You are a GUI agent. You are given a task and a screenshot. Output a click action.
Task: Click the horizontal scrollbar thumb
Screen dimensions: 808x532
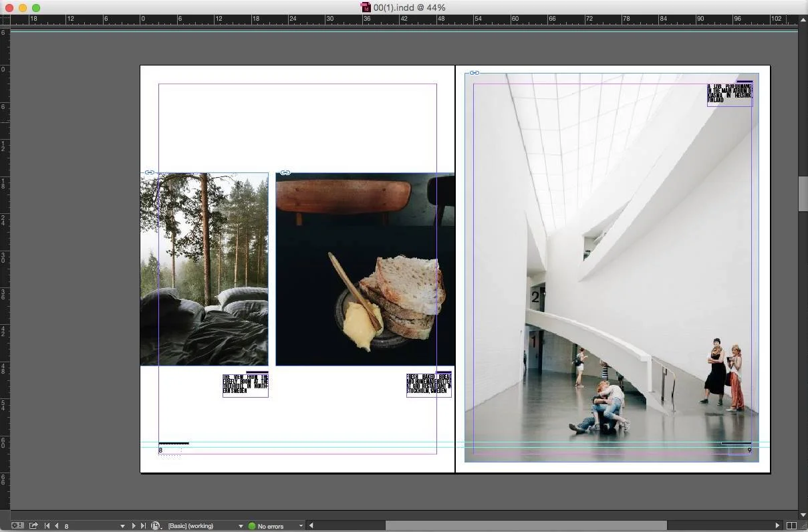(526, 526)
